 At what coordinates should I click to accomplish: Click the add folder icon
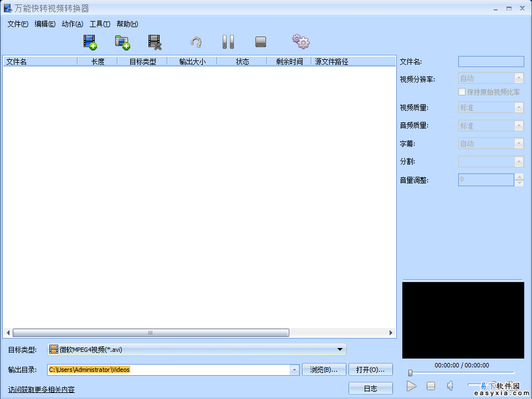coord(122,42)
